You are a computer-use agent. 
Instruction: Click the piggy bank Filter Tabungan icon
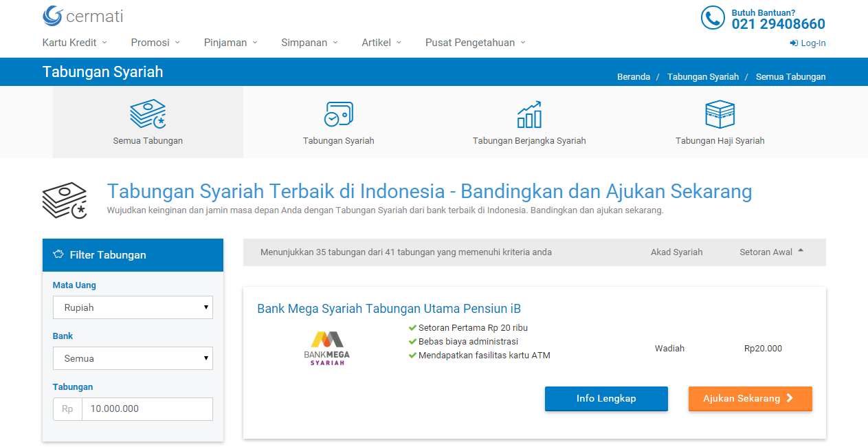[x=58, y=254]
